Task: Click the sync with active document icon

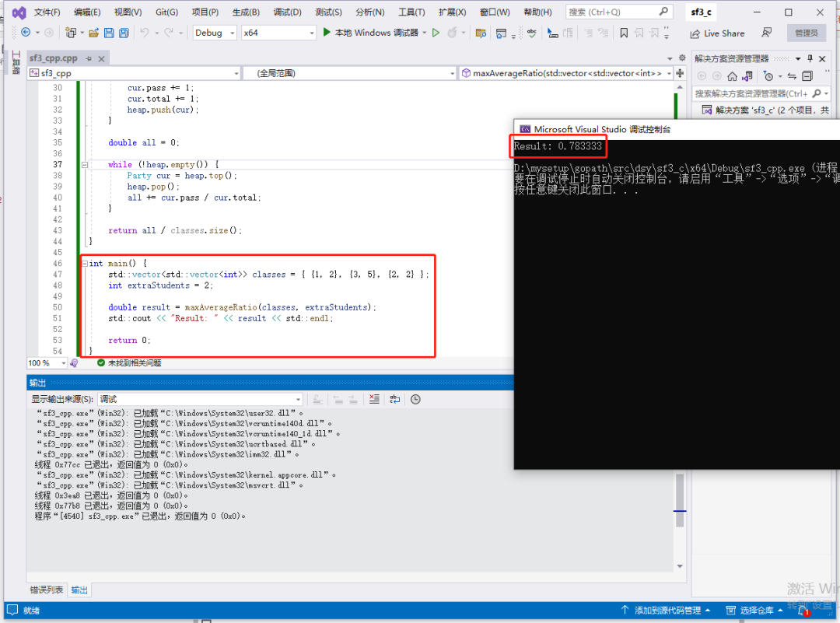Action: click(792, 76)
